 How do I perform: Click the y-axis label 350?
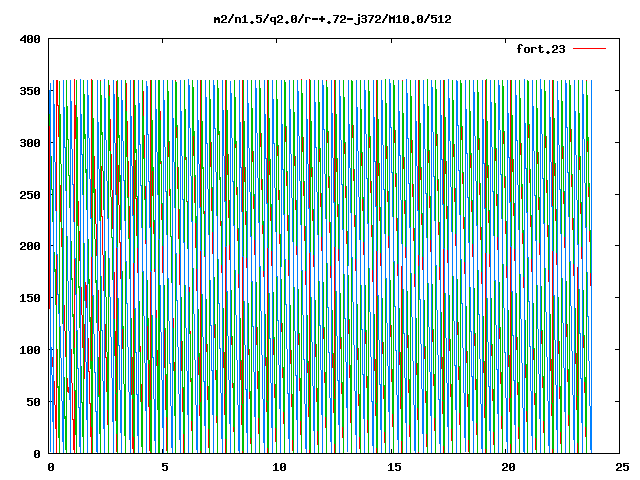click(30, 91)
